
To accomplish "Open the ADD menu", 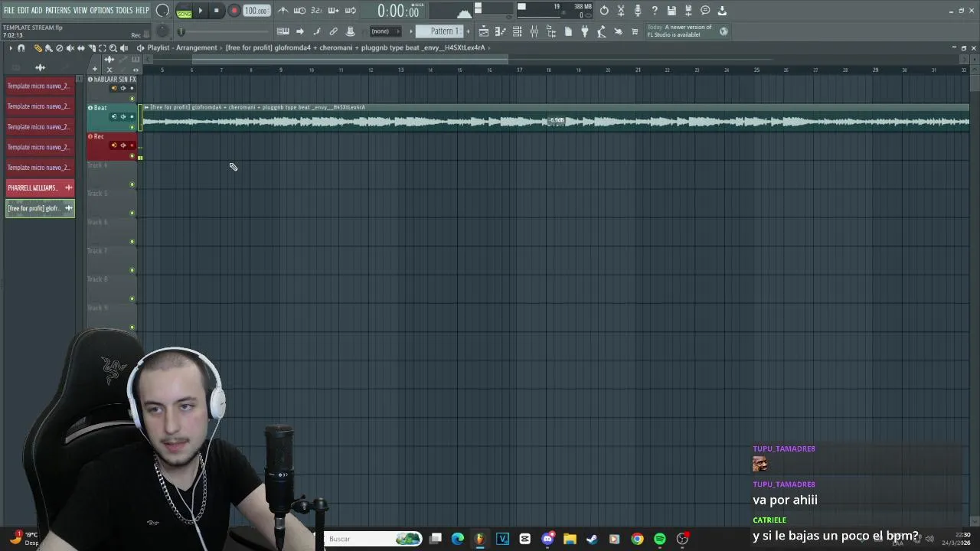I will pos(37,11).
